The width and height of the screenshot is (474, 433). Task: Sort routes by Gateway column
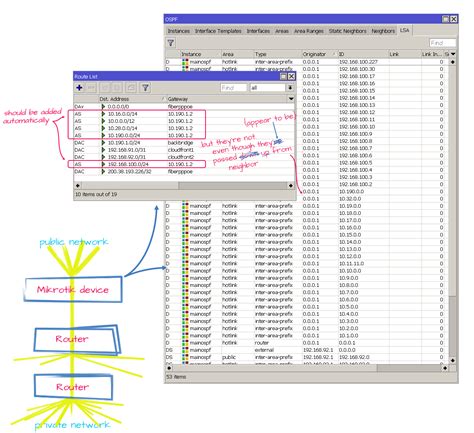pos(227,99)
